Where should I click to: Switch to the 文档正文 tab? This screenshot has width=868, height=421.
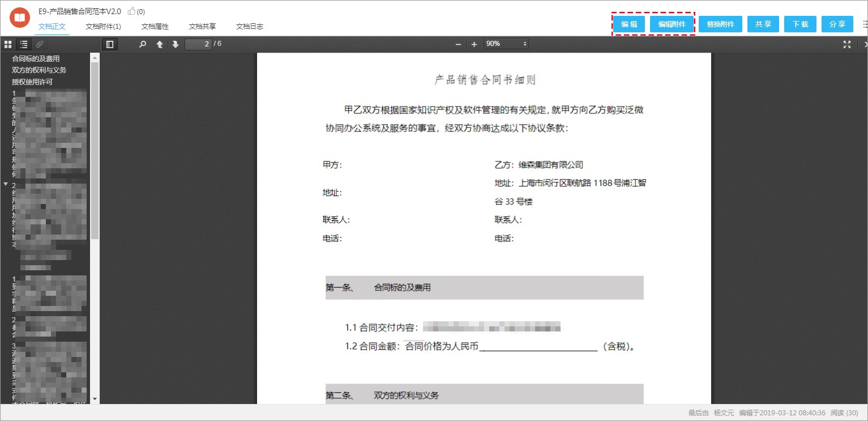click(x=52, y=26)
